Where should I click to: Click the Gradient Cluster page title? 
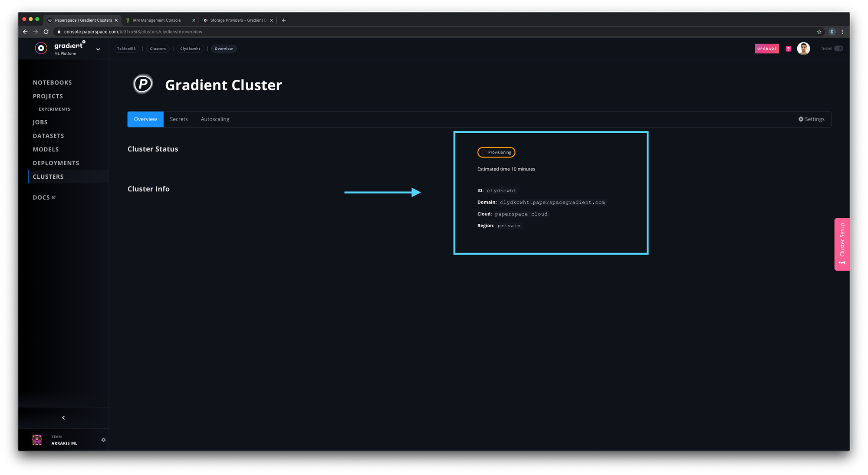224,85
